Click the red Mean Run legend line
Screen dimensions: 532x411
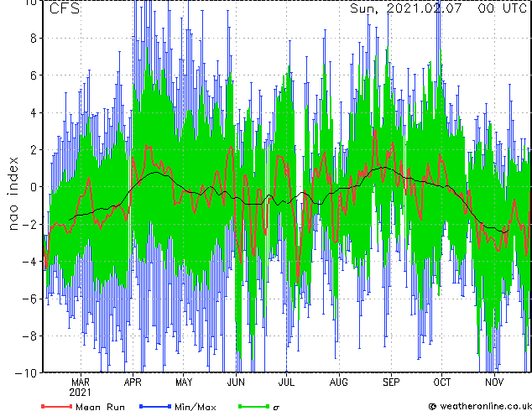[x=57, y=406]
